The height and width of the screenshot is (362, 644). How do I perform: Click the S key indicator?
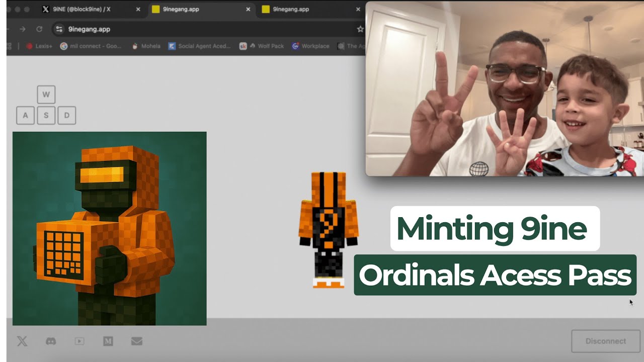tap(46, 115)
